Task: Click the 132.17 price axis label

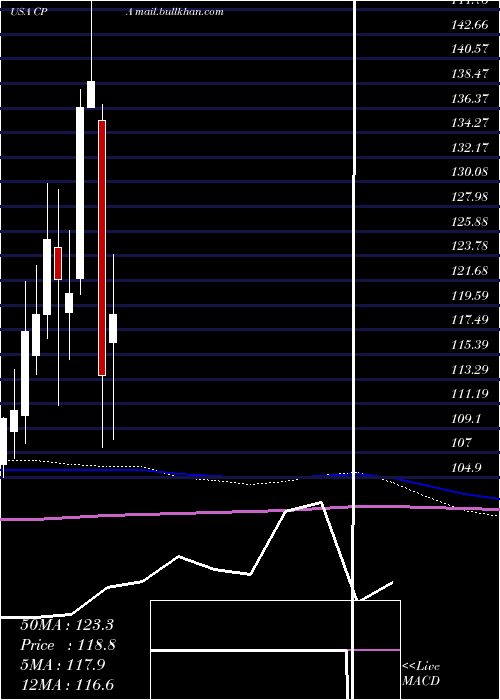Action: point(470,147)
